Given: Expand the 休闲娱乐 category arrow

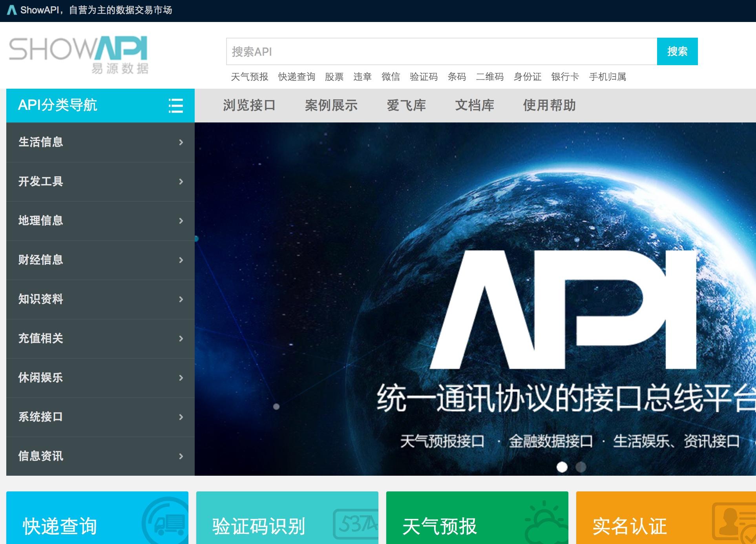Looking at the screenshot, I should [181, 378].
